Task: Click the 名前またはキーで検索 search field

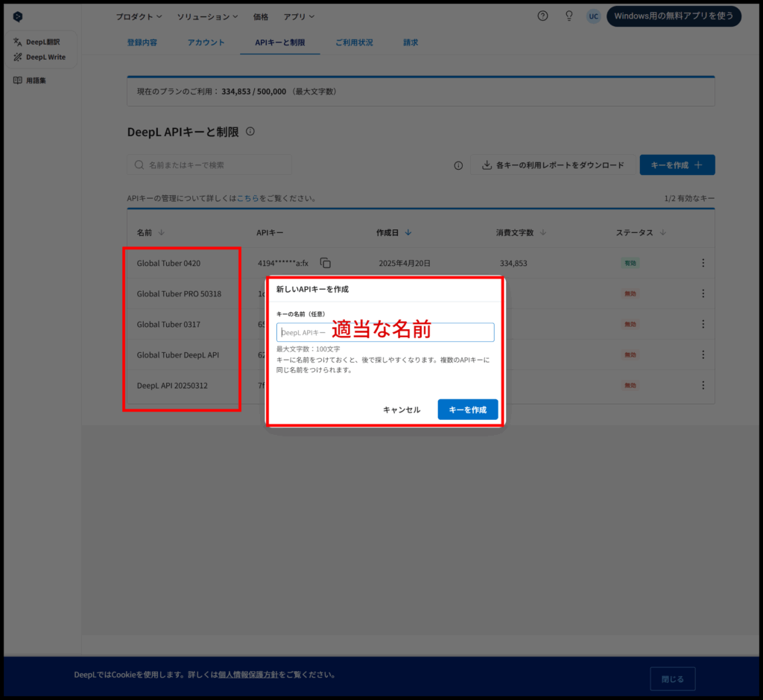Action: pyautogui.click(x=209, y=165)
